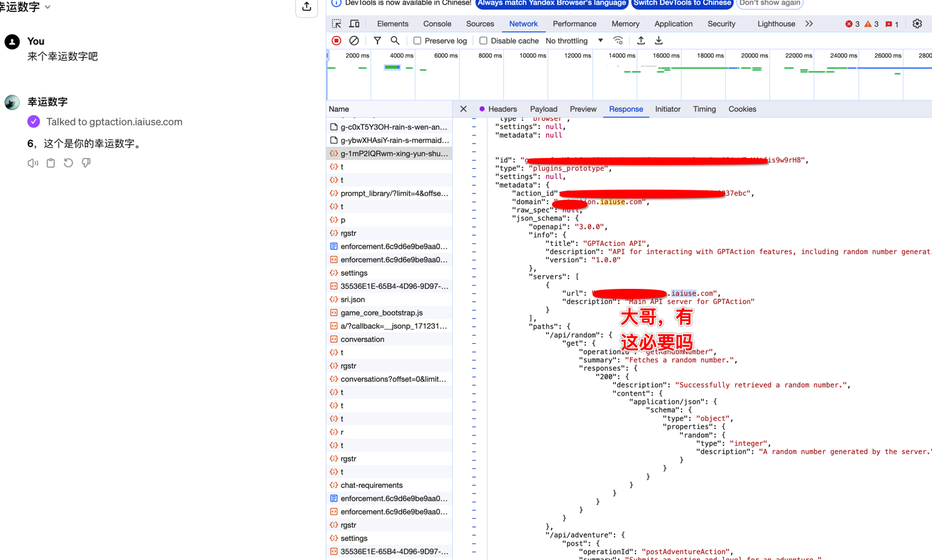Click the read aloud speaker icon
The width and height of the screenshot is (932, 560).
33,163
